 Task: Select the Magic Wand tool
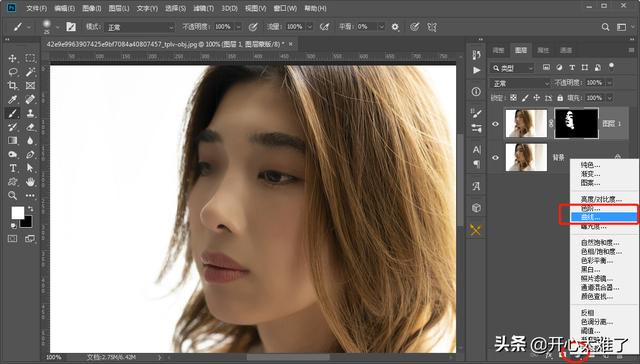(30, 72)
